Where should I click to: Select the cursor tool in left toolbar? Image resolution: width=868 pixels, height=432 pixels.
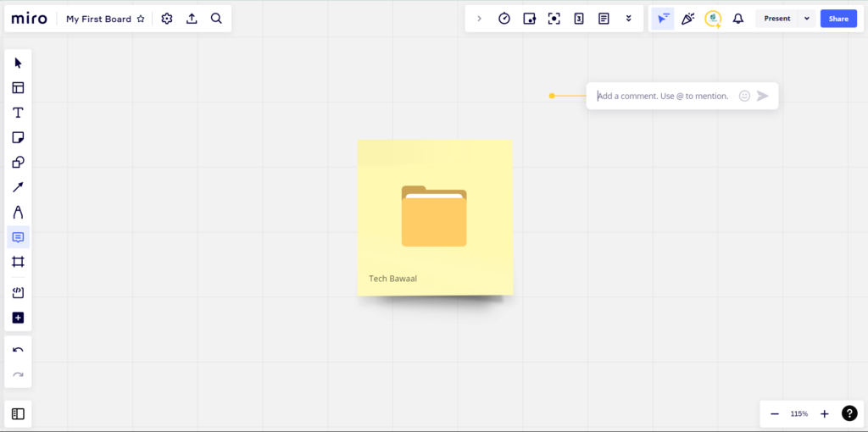point(18,63)
